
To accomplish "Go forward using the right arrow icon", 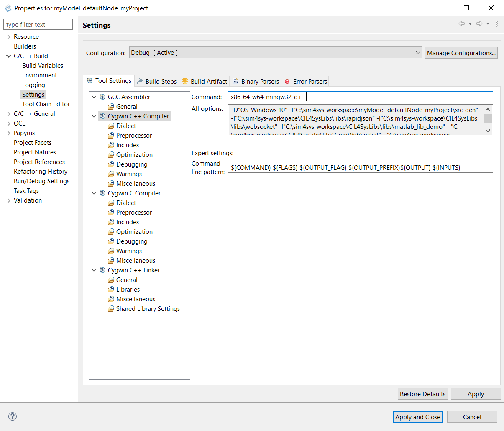I will click(479, 24).
